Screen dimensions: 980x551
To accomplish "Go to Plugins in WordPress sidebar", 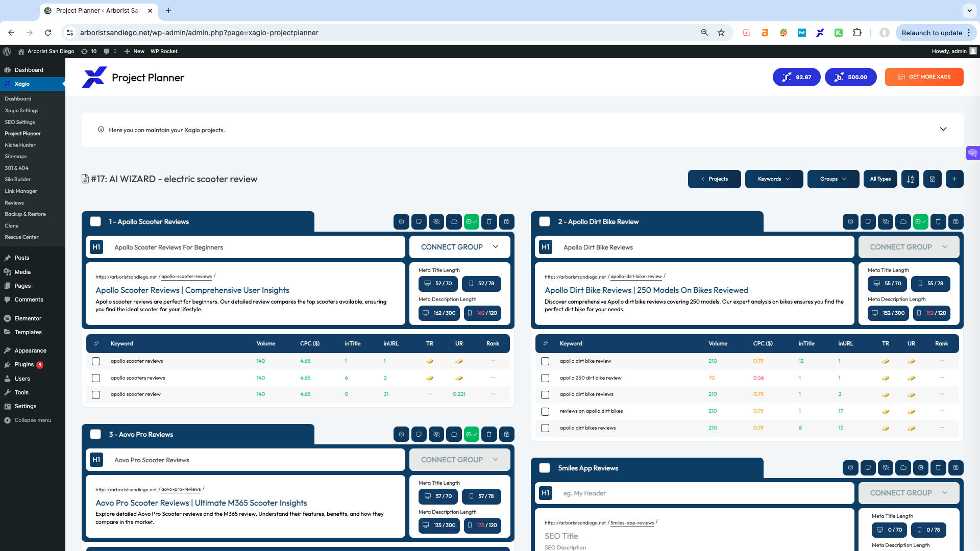I will [24, 365].
